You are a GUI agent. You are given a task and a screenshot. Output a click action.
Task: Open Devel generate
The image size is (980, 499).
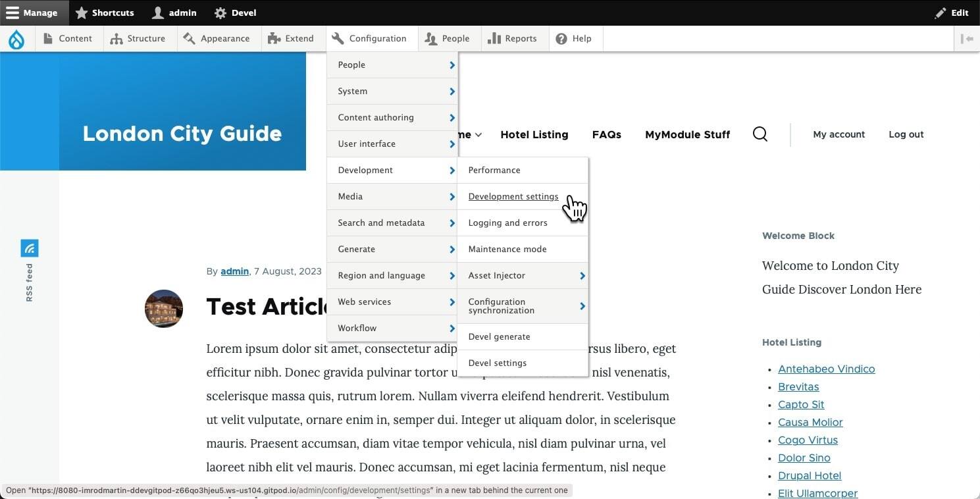click(523, 337)
